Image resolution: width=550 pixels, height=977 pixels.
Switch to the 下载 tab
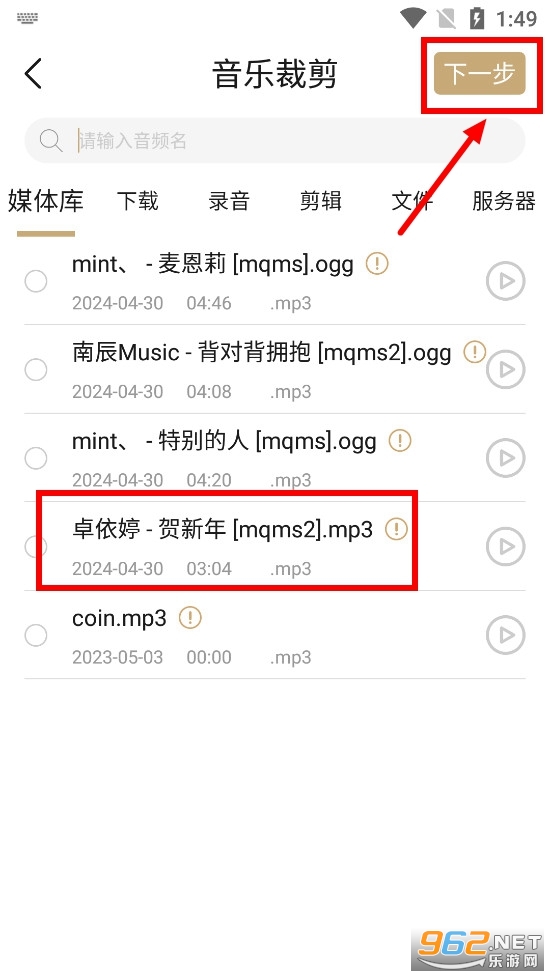click(138, 201)
